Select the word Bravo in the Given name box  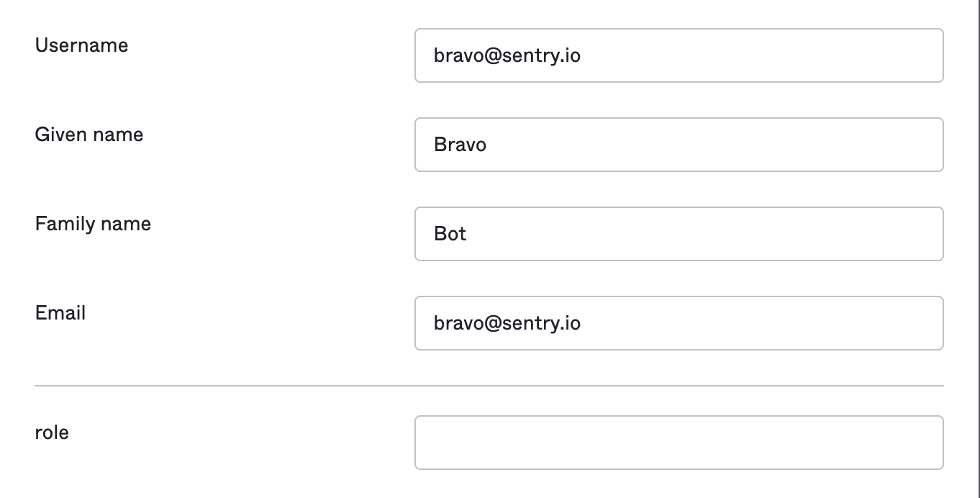coord(459,144)
